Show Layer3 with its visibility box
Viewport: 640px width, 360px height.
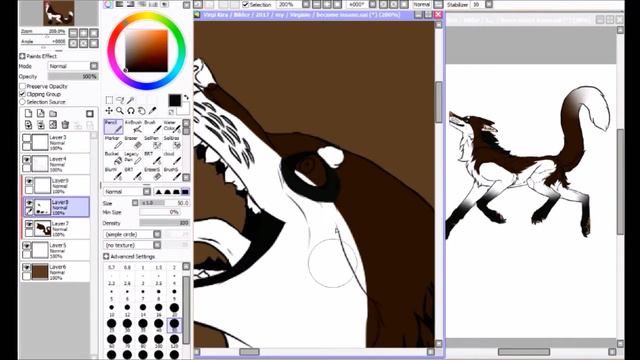27,138
